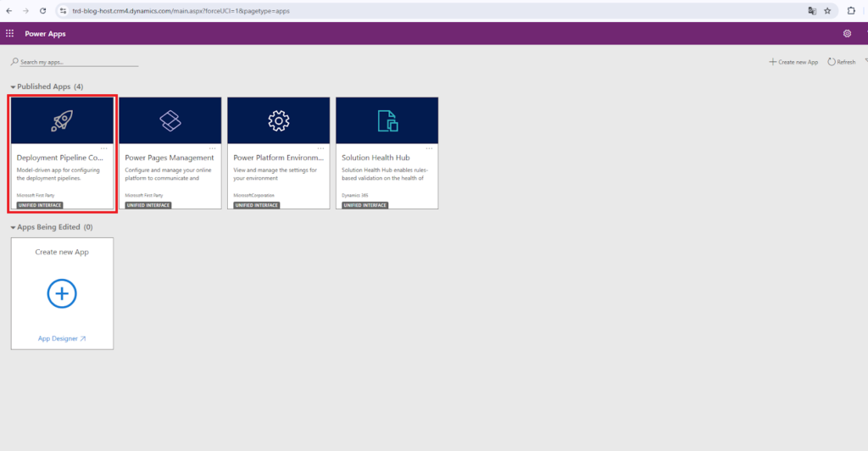Viewport: 868px width, 451px height.
Task: Click Create new App in the command bar
Action: pyautogui.click(x=793, y=62)
